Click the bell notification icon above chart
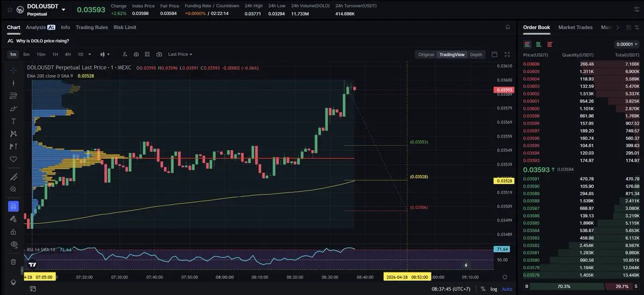Viewport: 644px width, 295px height. (508, 27)
